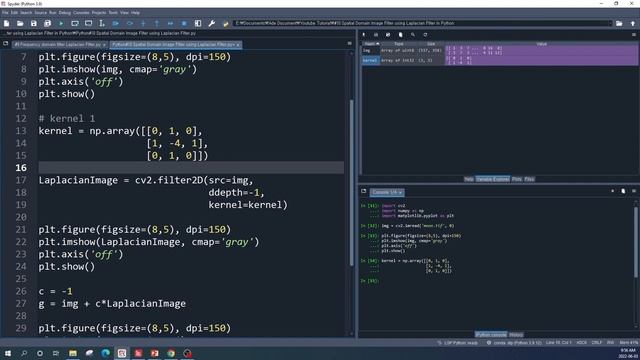Select the kernel variable row

(x=500, y=60)
